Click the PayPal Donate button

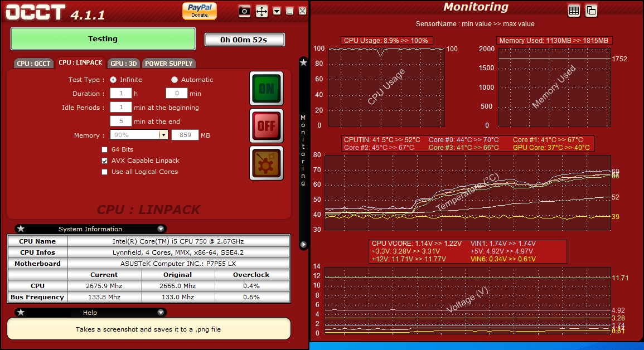point(200,11)
